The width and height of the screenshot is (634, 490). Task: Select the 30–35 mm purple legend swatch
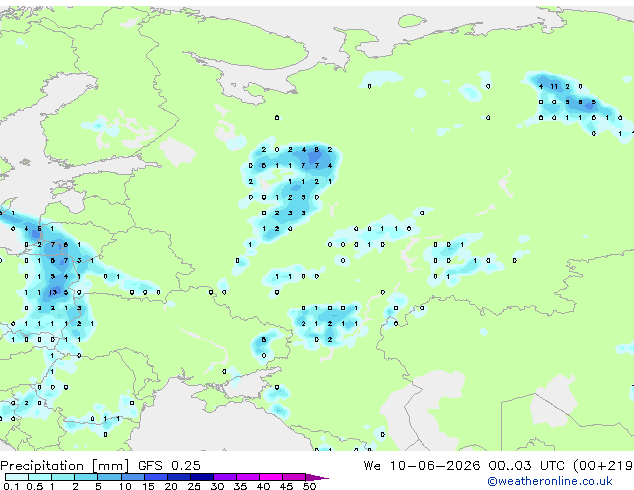(224, 477)
